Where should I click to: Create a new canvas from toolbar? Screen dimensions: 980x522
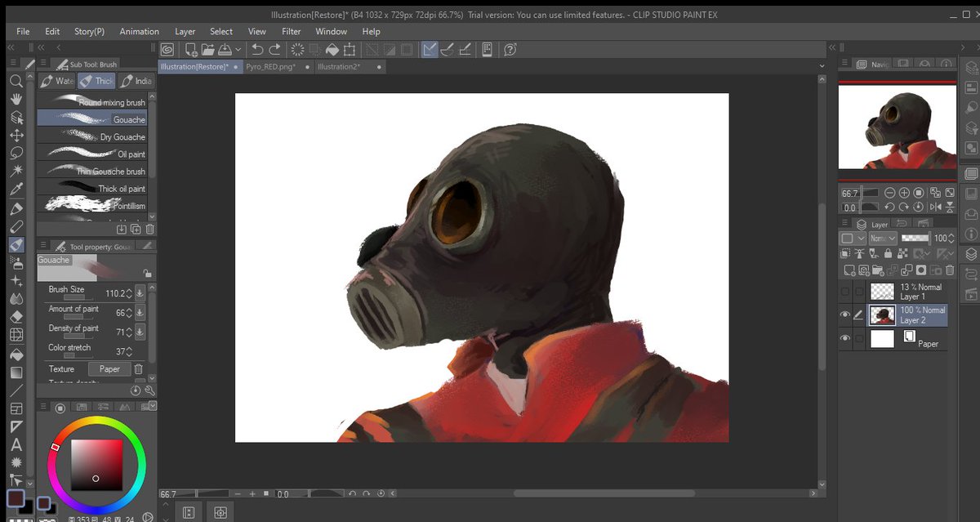(x=190, y=50)
